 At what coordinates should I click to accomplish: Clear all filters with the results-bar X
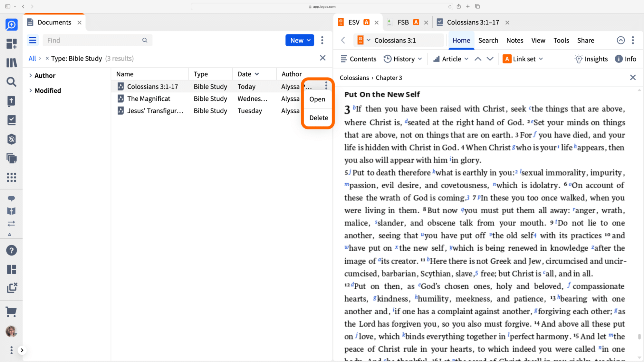coord(322,58)
